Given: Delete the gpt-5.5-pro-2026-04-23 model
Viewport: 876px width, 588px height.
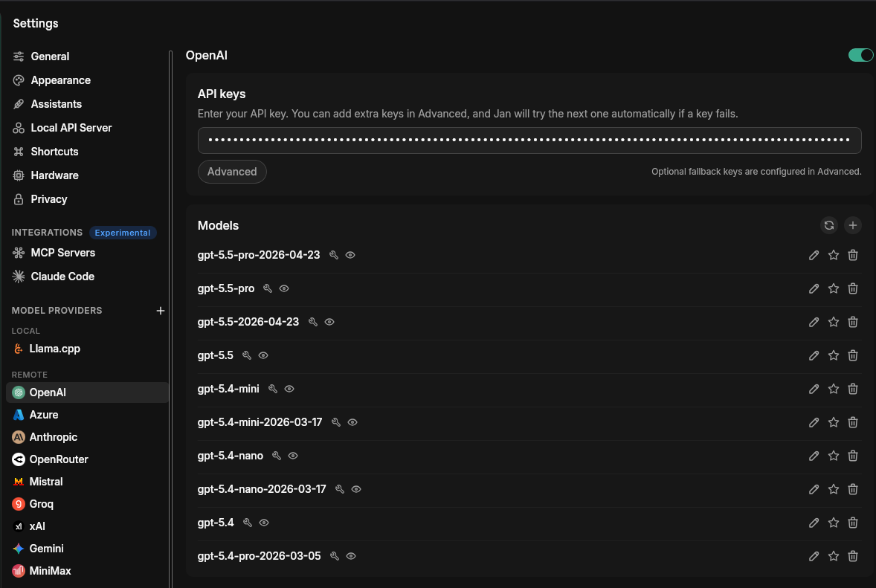Looking at the screenshot, I should click(852, 255).
